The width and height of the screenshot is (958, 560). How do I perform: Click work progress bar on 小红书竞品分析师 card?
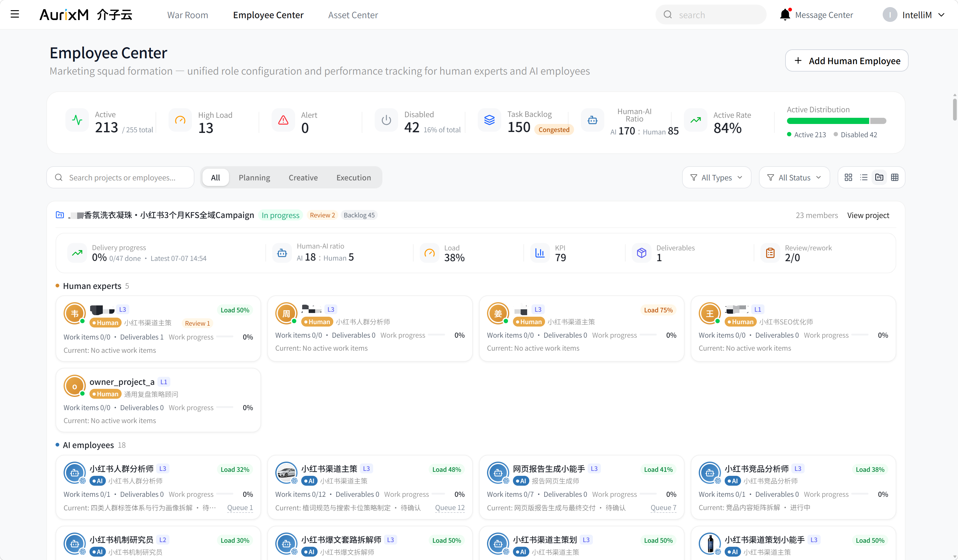coord(860,494)
